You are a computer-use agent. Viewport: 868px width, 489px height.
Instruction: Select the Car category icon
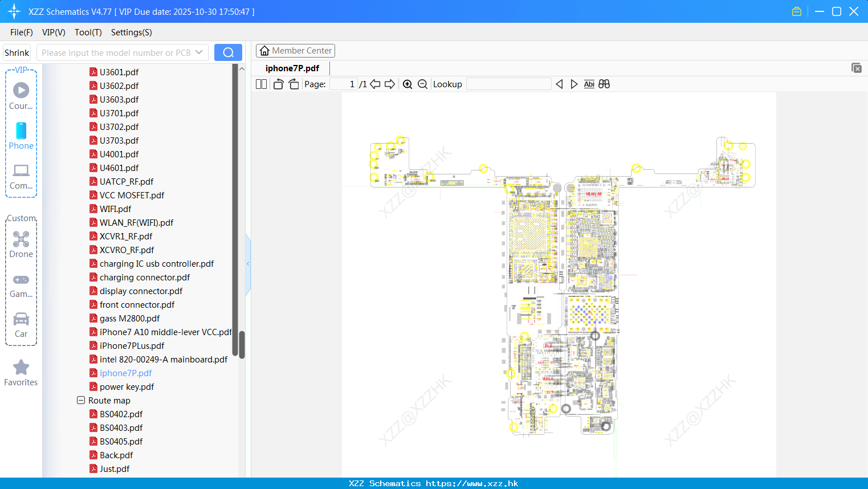coord(21,325)
